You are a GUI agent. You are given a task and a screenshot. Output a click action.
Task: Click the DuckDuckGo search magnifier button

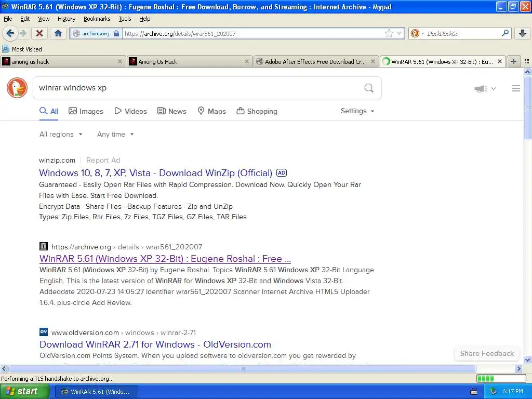[x=369, y=88]
